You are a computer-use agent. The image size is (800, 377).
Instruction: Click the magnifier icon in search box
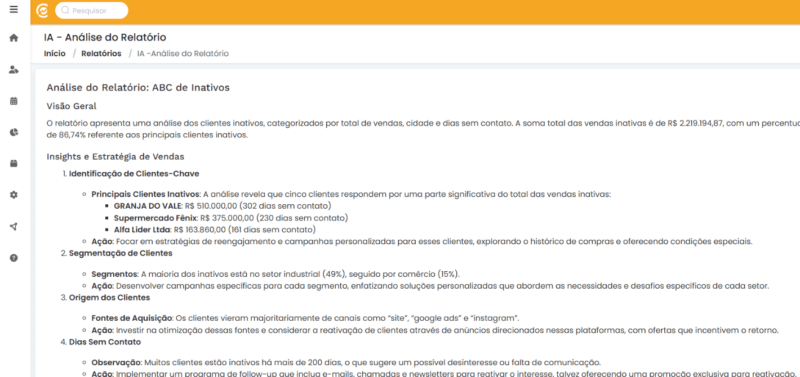pos(65,10)
